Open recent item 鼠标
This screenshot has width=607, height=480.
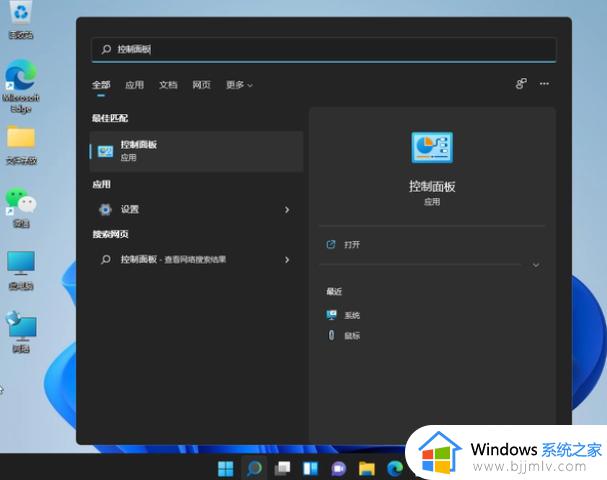[344, 335]
